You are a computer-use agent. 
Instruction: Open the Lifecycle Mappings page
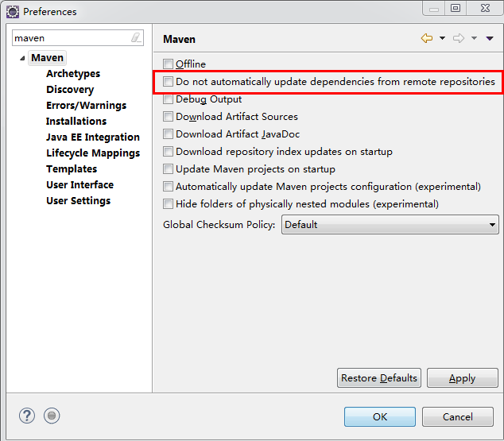(93, 153)
